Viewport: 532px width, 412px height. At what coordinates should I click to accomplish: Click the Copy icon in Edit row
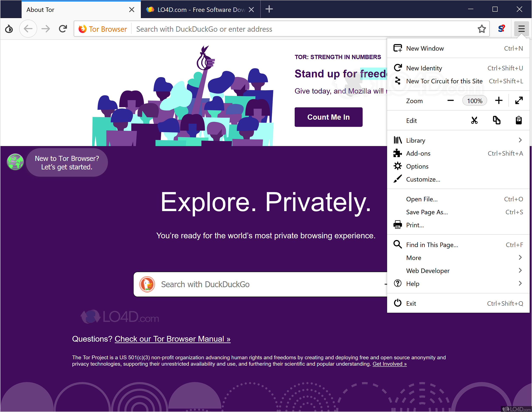click(497, 120)
